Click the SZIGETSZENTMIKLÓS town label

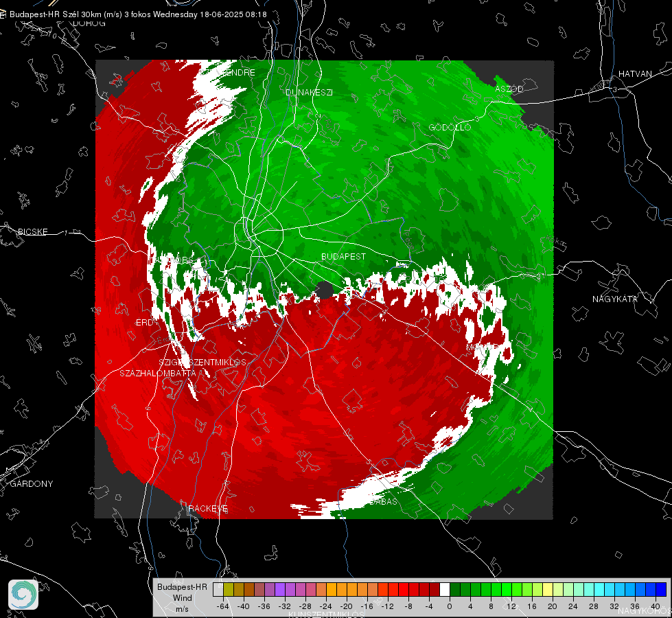coord(202,362)
